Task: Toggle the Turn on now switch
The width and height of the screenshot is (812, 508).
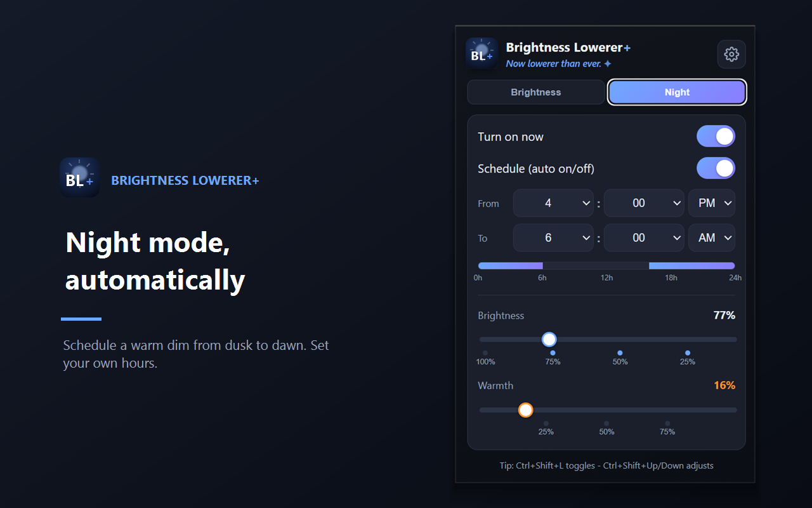Action: (716, 137)
